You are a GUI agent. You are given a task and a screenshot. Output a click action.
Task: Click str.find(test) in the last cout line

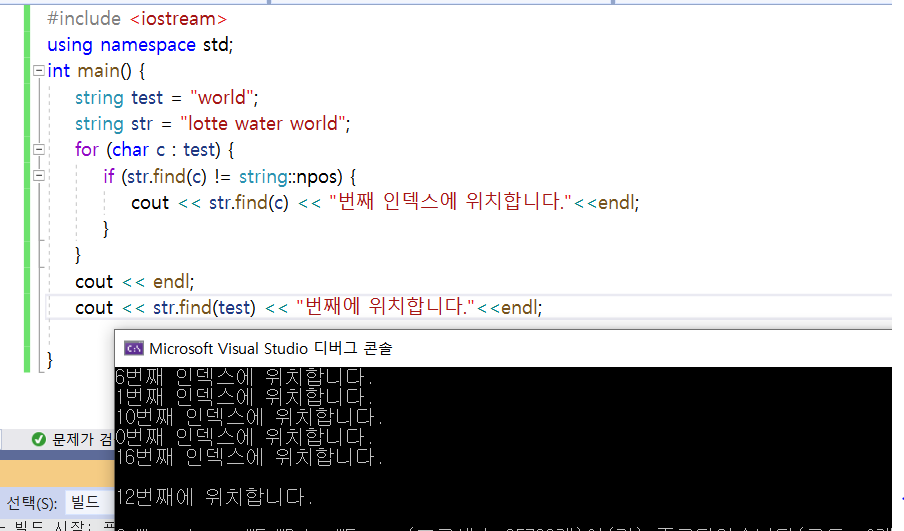204,307
